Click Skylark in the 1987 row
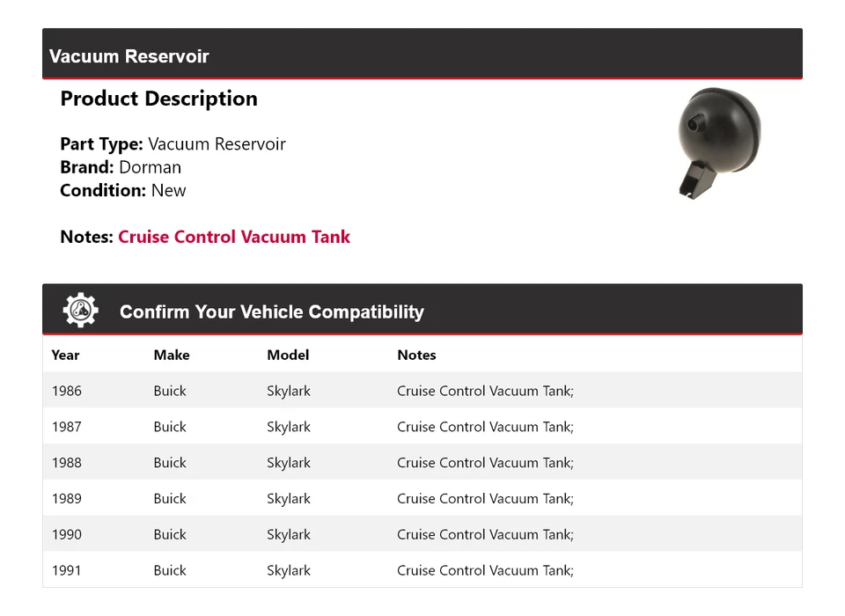The width and height of the screenshot is (845, 616). click(x=289, y=427)
